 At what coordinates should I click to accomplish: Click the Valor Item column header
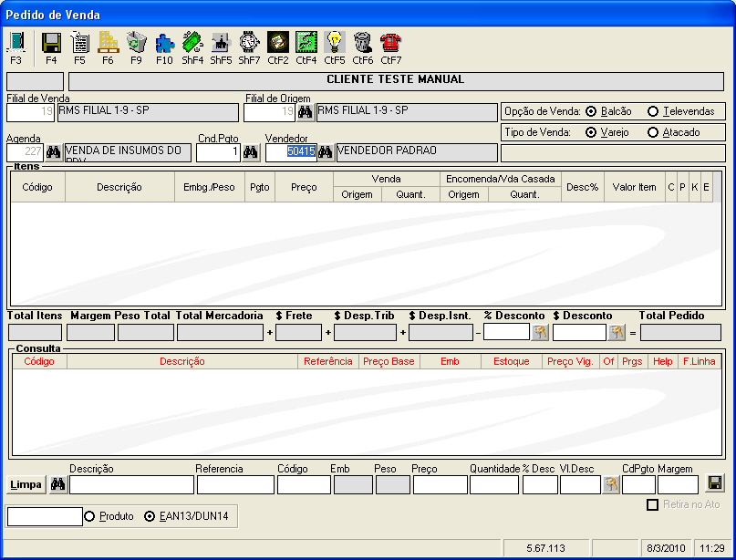coord(635,187)
